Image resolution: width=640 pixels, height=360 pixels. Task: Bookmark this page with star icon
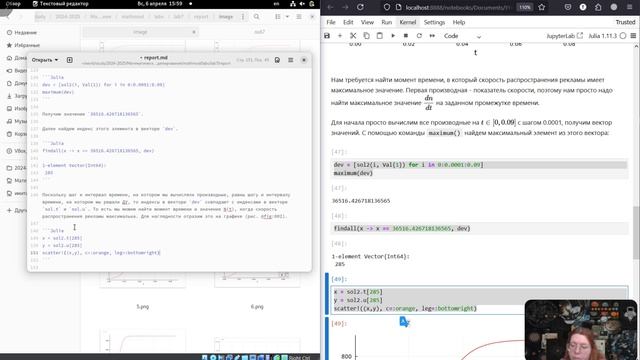[x=542, y=7]
